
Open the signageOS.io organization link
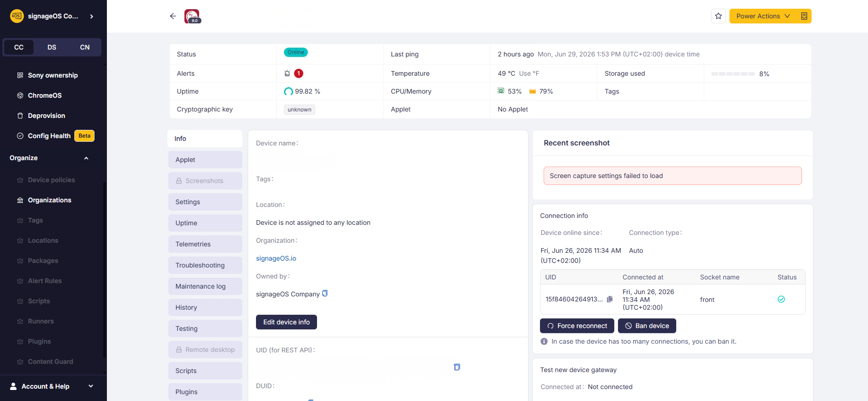pyautogui.click(x=276, y=258)
